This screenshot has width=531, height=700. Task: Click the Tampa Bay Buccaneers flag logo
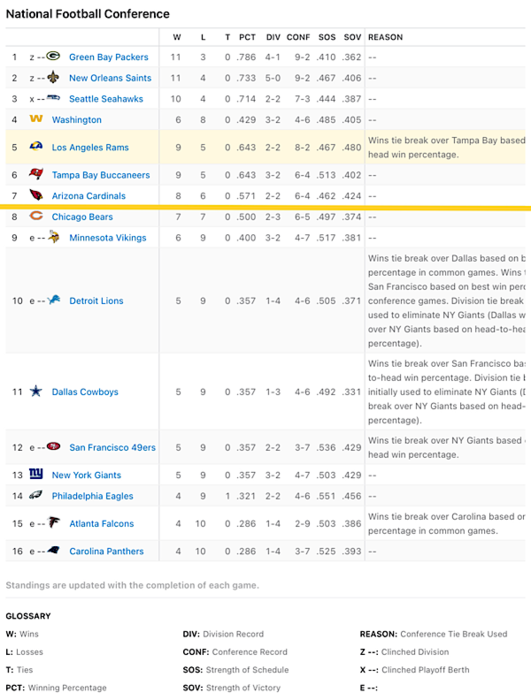coord(36,174)
